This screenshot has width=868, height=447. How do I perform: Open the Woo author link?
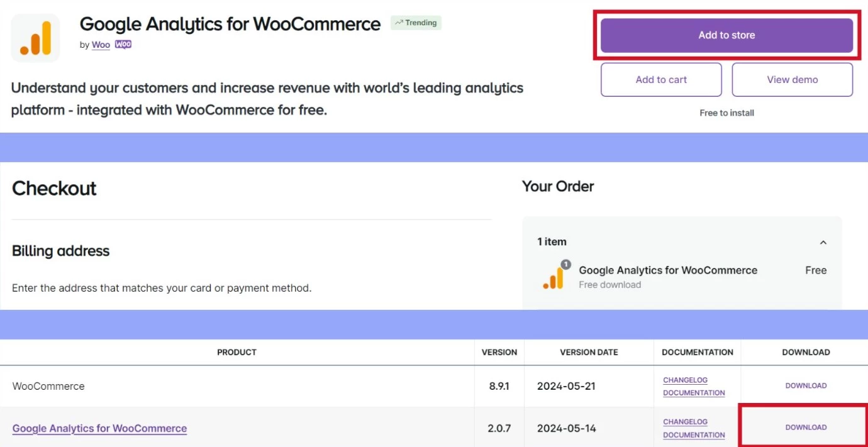pos(101,45)
